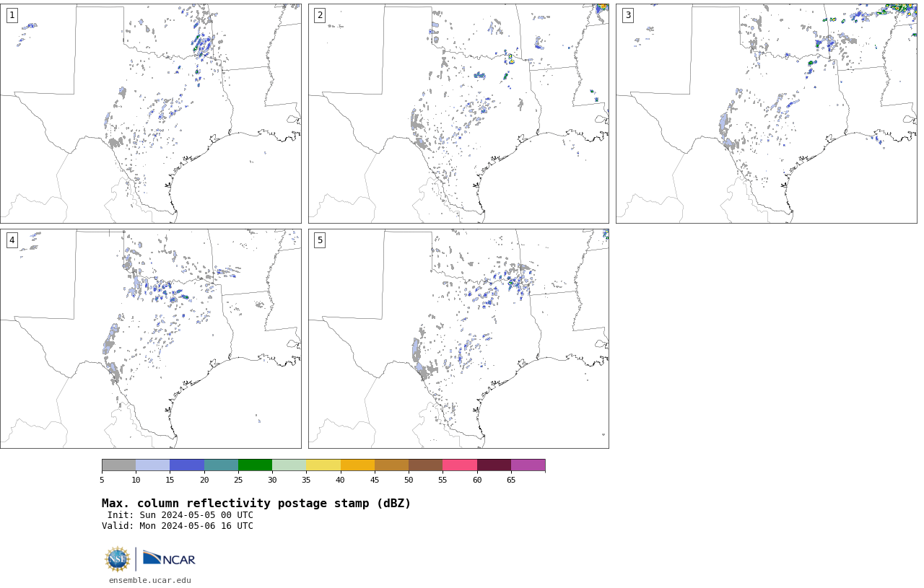Click the boxed number 2 panel label

tap(320, 15)
